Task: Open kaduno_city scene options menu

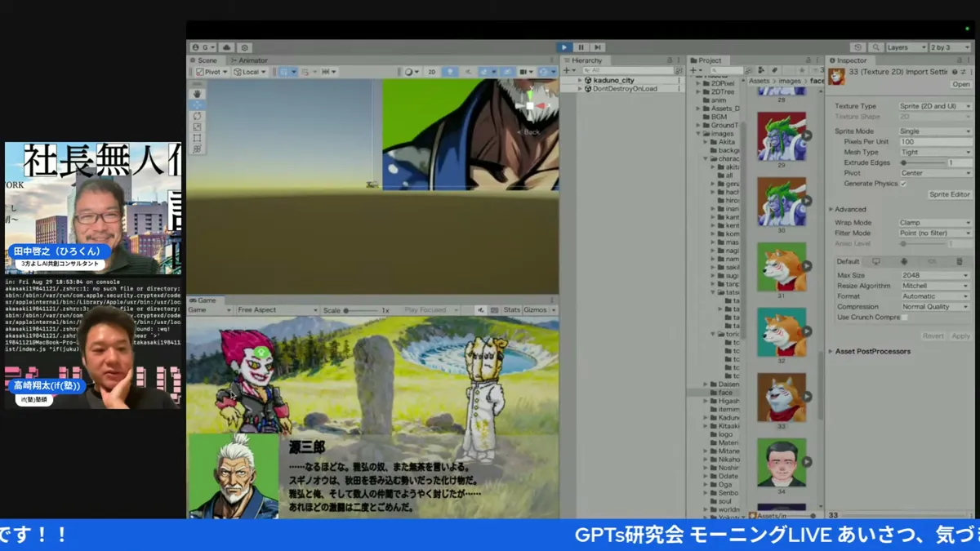Action: tap(679, 81)
